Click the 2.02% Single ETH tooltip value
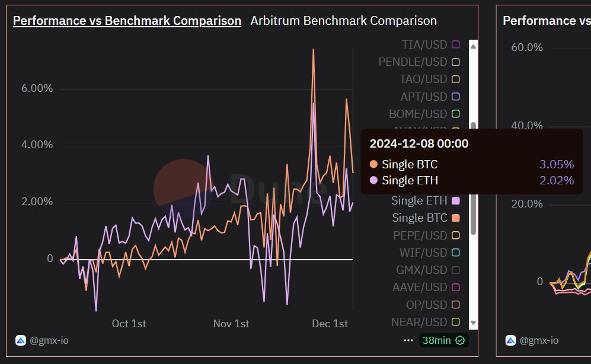The image size is (591, 364). pos(557,180)
